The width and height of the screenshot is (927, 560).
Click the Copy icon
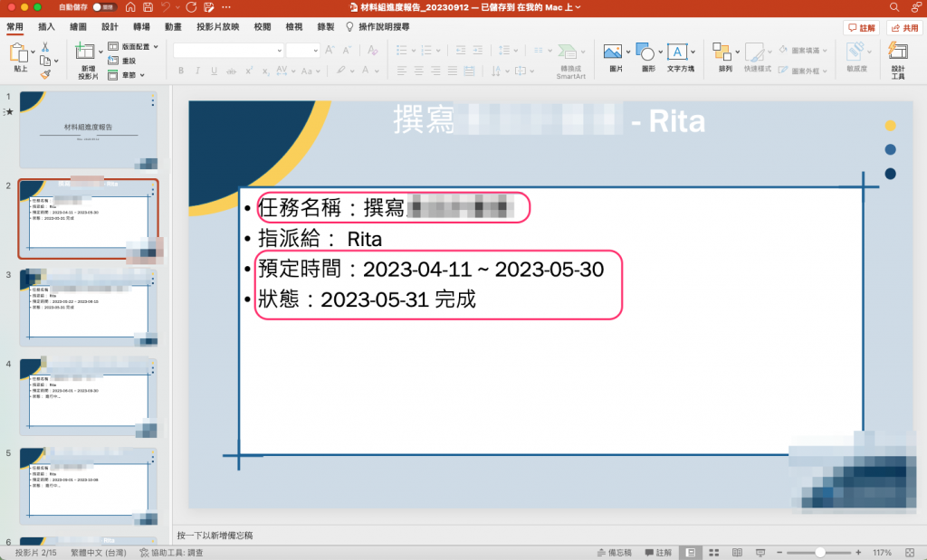click(45, 61)
